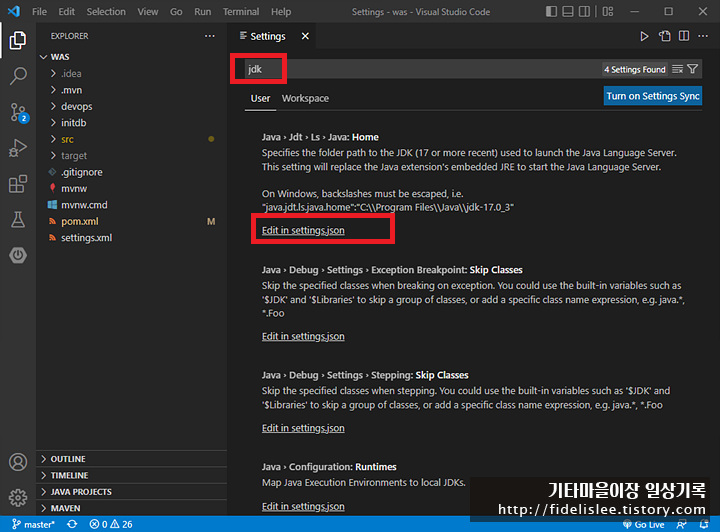This screenshot has width=720, height=532.
Task: Expand the JAVA PROJECTS section
Action: [131, 492]
